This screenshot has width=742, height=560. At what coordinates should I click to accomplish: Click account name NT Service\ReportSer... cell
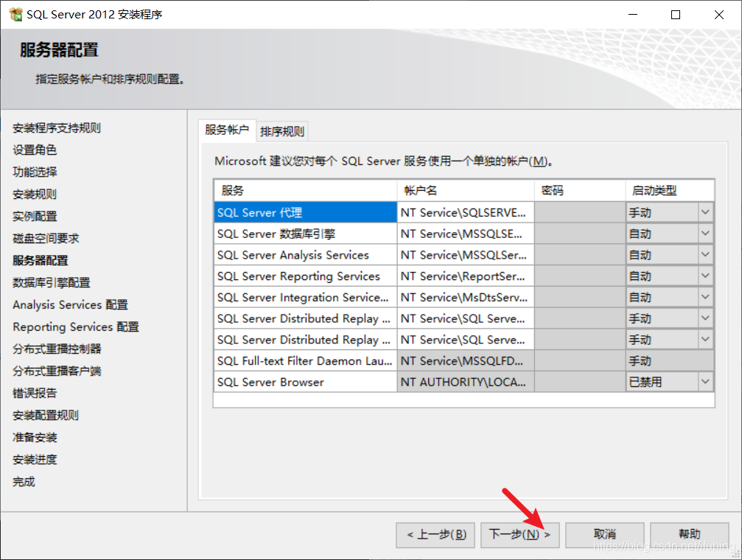pos(466,276)
